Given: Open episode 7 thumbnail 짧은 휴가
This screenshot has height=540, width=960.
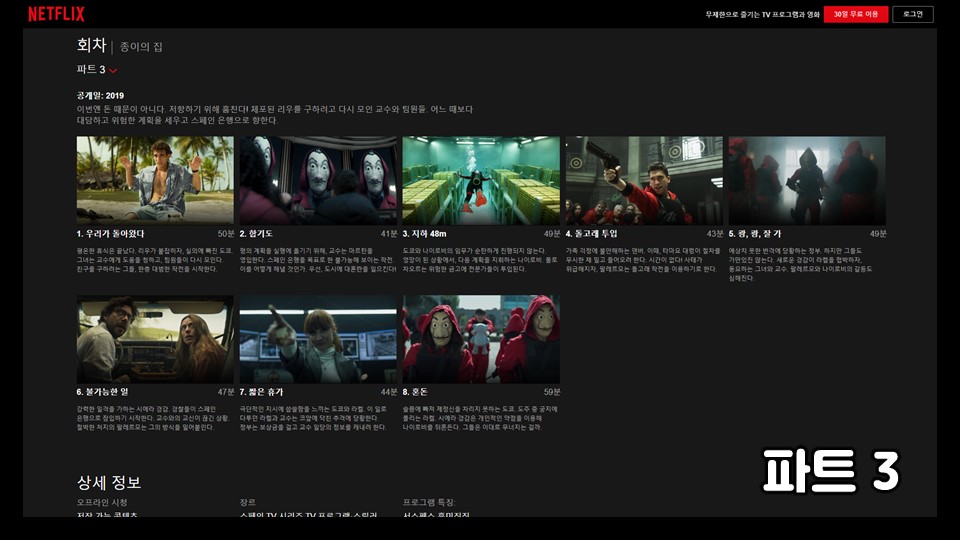Looking at the screenshot, I should [318, 339].
